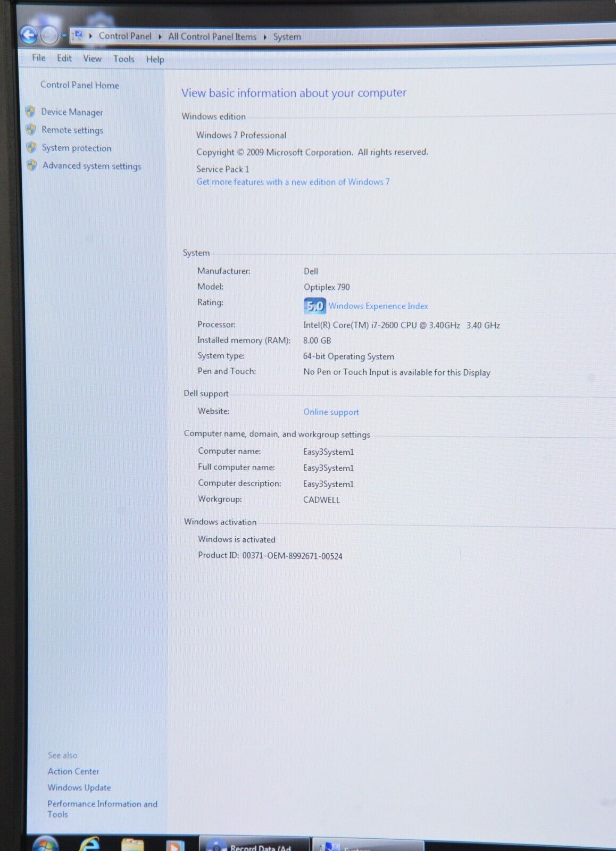Open the recent pages dropdown arrow

[64, 36]
